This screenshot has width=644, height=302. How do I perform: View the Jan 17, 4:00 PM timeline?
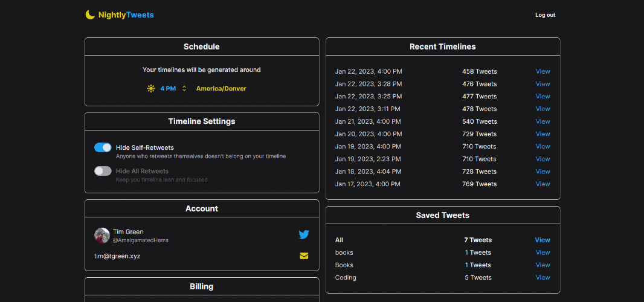(543, 184)
